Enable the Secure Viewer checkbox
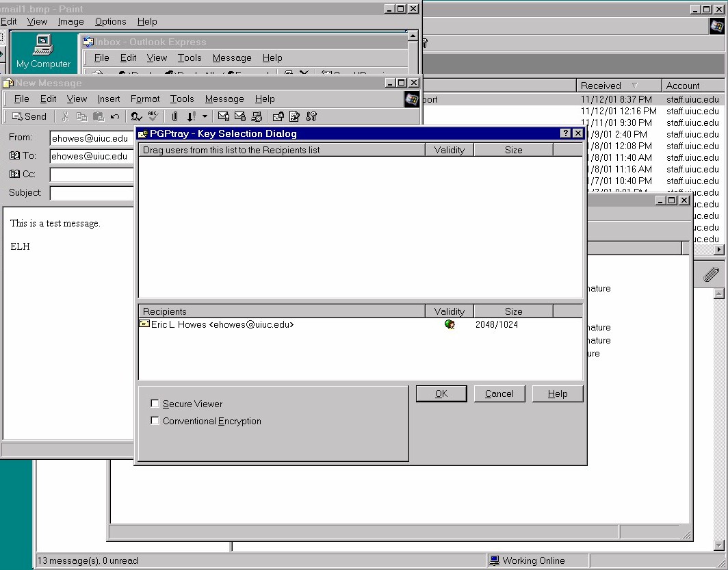Image resolution: width=728 pixels, height=570 pixels. (155, 403)
